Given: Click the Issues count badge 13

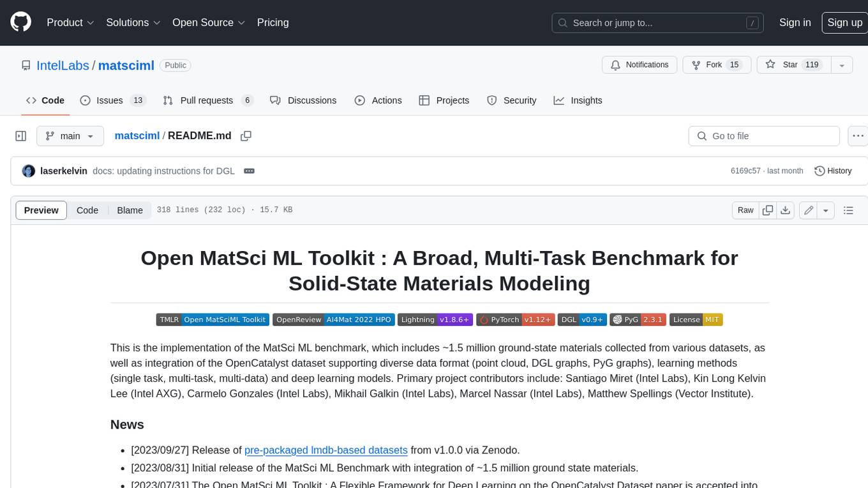Looking at the screenshot, I should (x=137, y=100).
